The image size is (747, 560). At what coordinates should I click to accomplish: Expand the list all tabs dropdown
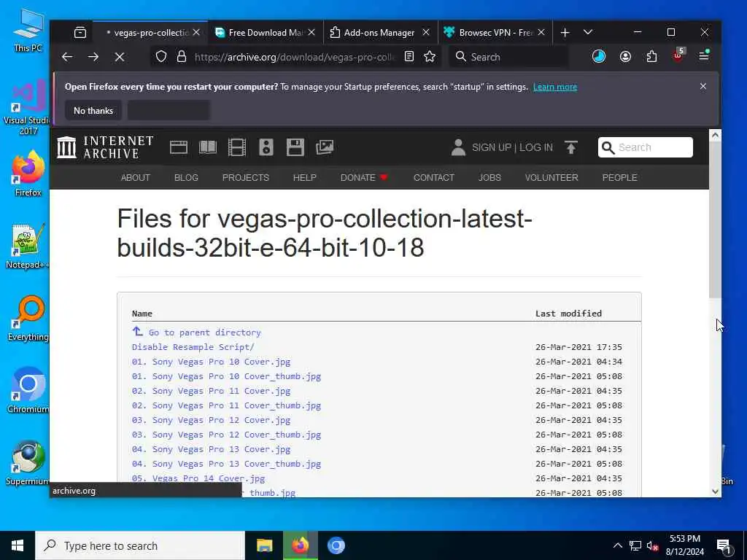[588, 32]
